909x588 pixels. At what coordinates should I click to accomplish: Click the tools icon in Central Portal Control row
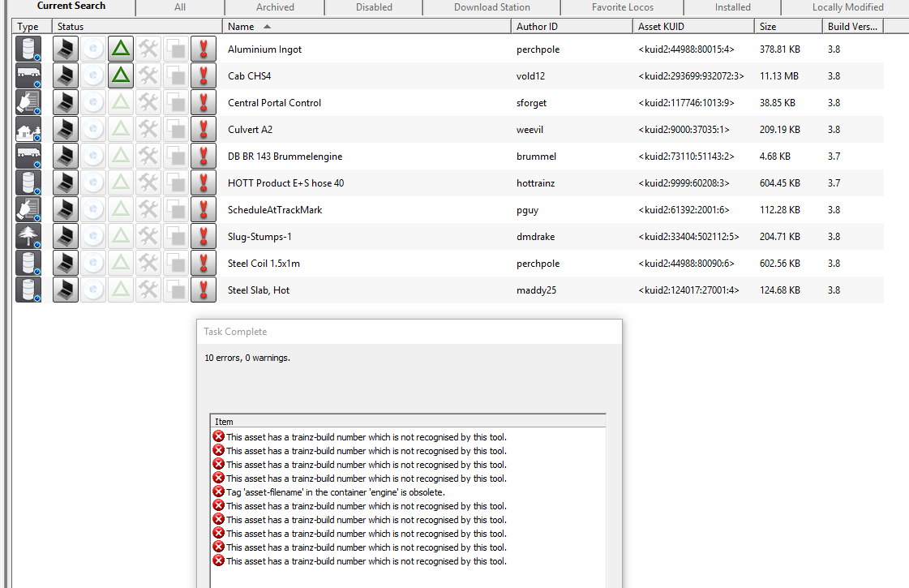[x=148, y=103]
